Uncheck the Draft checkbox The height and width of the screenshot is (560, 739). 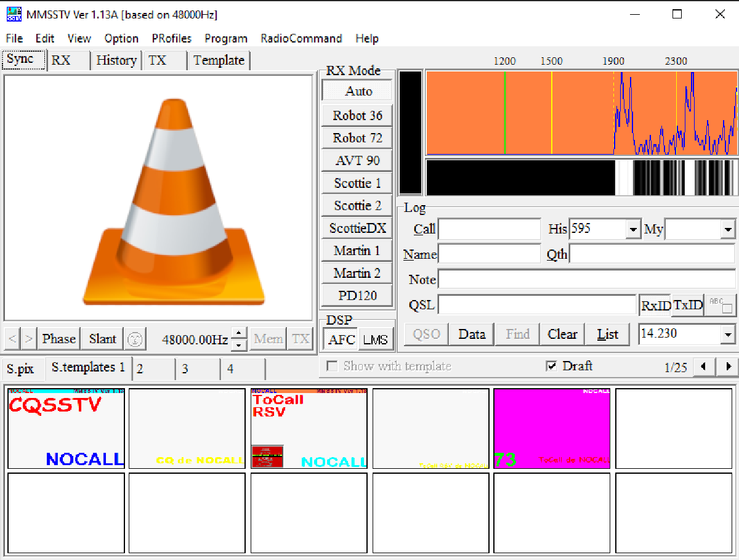click(x=552, y=366)
